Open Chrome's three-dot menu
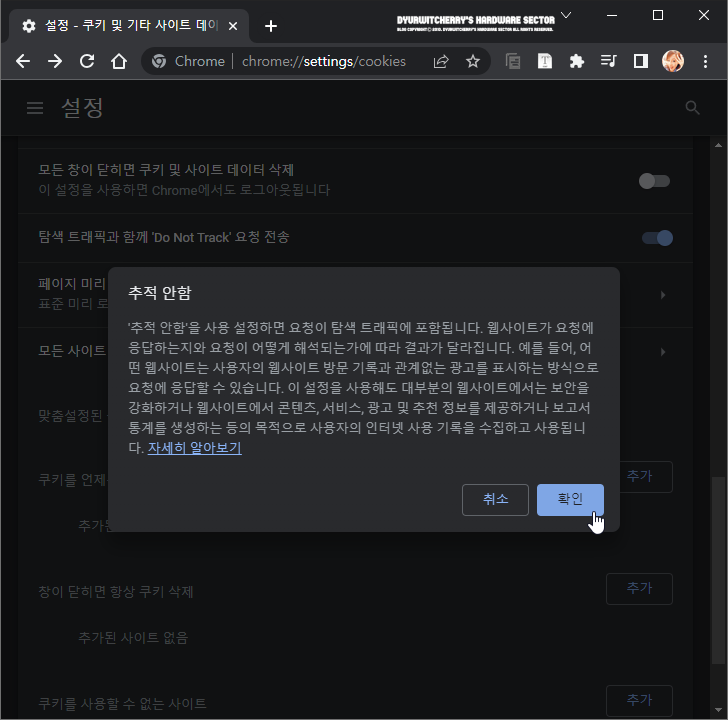 point(705,61)
